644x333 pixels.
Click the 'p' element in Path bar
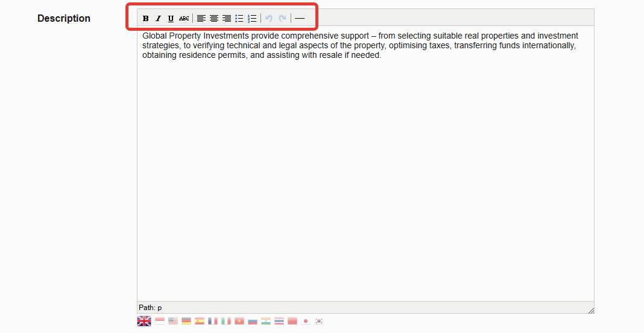pyautogui.click(x=160, y=308)
